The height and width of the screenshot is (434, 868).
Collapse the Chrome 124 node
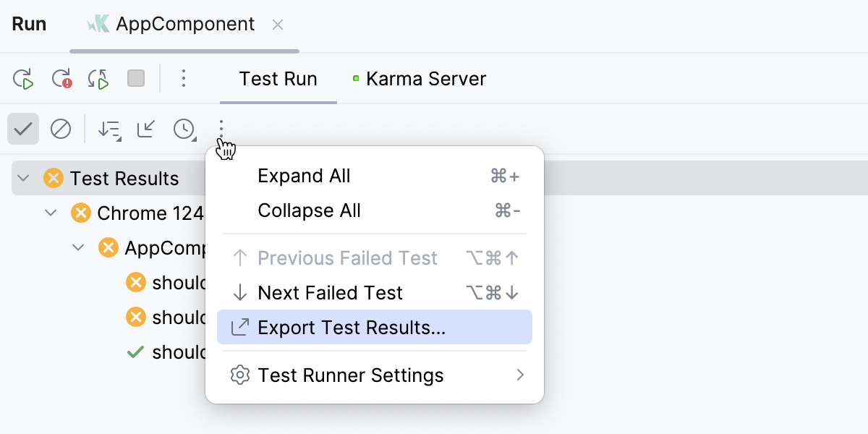coord(49,213)
